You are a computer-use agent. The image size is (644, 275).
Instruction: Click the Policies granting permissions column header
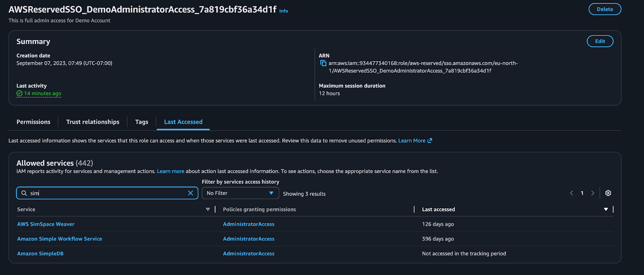[x=259, y=209]
